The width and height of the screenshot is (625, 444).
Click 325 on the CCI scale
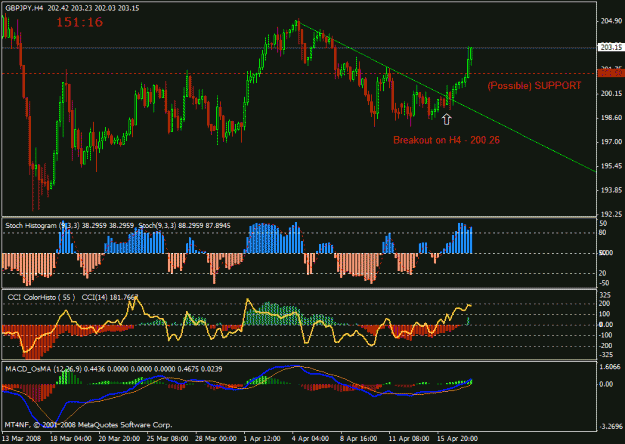coord(605,295)
